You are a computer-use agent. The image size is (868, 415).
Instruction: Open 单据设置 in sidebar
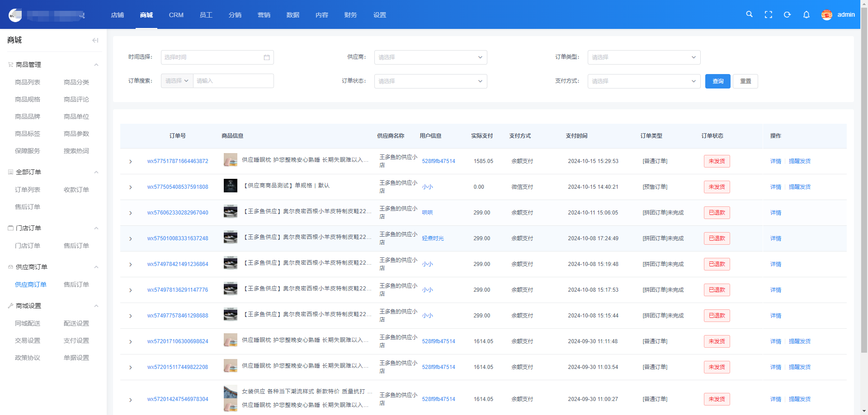pos(76,358)
